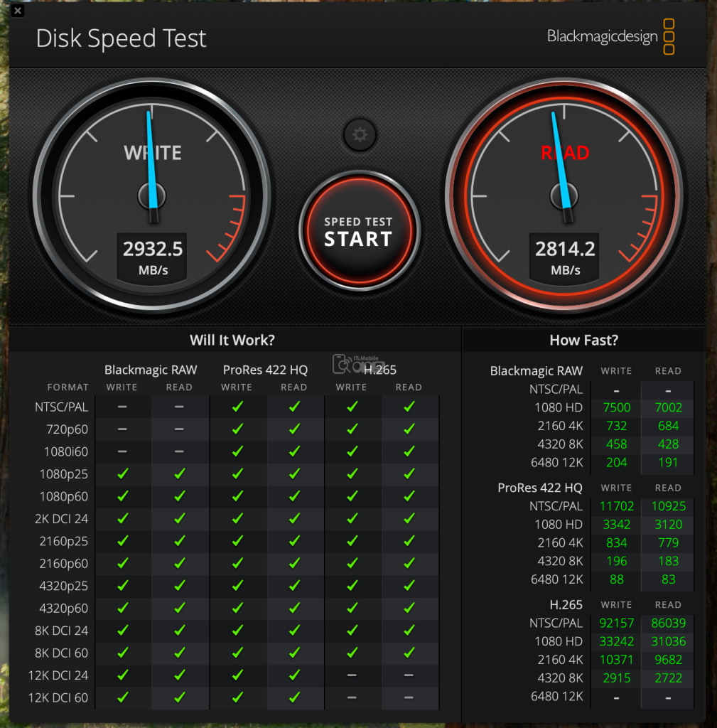Click the Will It Work? heading

pos(232,341)
